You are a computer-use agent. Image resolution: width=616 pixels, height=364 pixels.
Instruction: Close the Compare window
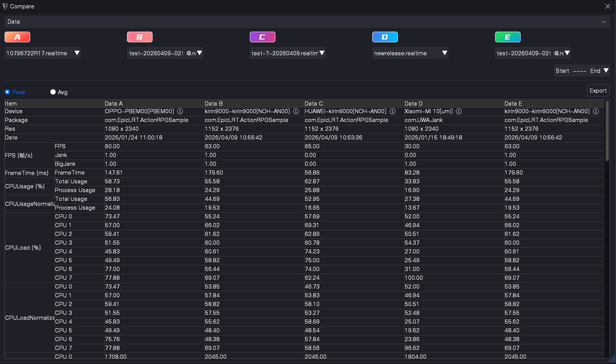coord(608,6)
